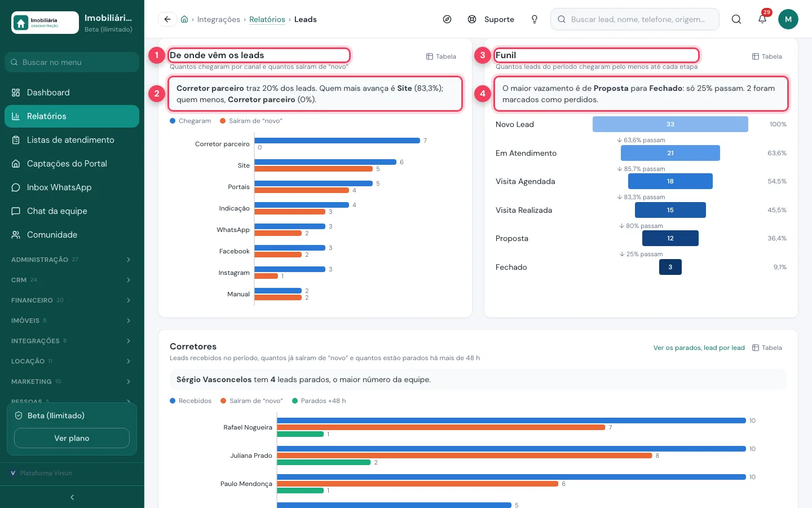Click the magnifier search button

[736, 19]
